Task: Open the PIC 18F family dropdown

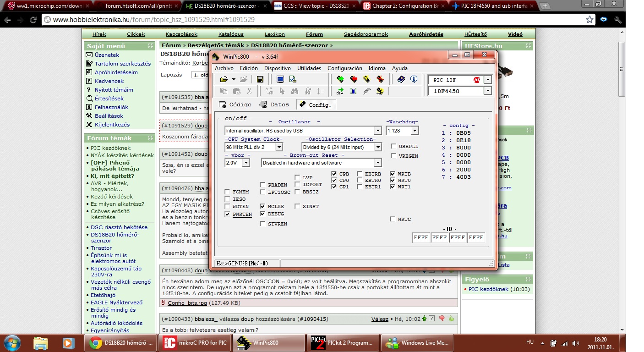Action: 488,80
